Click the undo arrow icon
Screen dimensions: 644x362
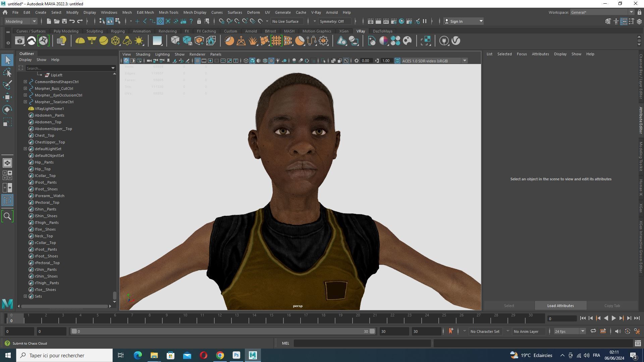pos(72,21)
